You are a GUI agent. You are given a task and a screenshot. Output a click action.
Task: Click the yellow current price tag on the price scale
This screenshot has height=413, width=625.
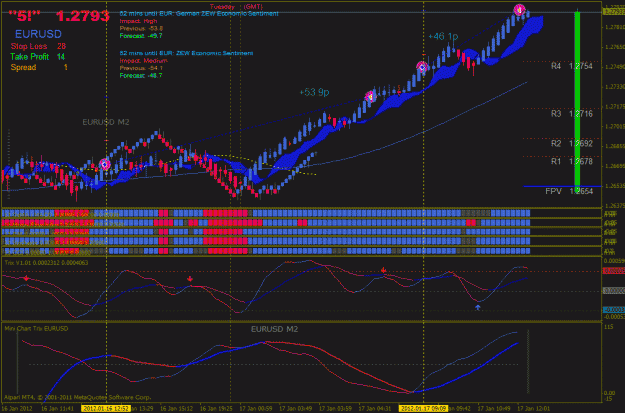click(x=614, y=12)
